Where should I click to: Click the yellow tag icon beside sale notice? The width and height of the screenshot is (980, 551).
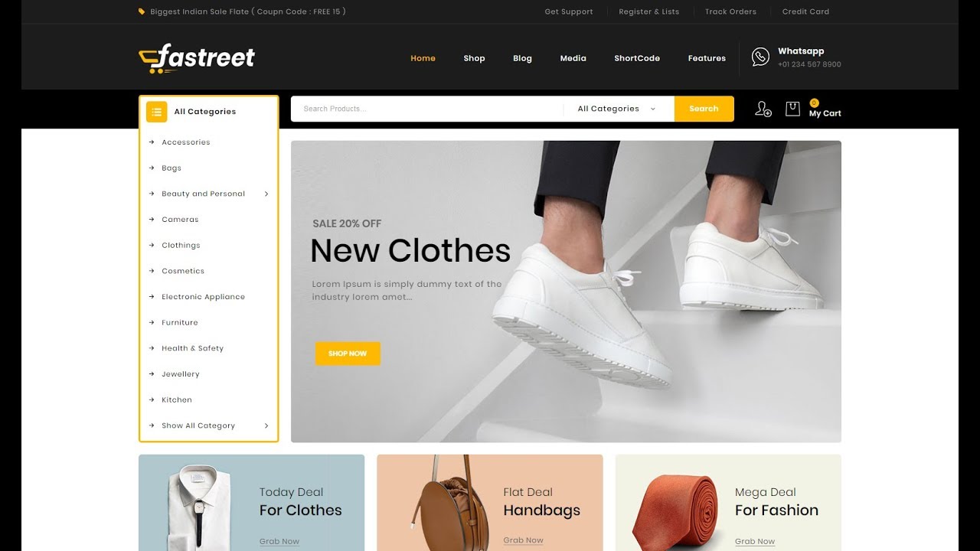point(142,11)
